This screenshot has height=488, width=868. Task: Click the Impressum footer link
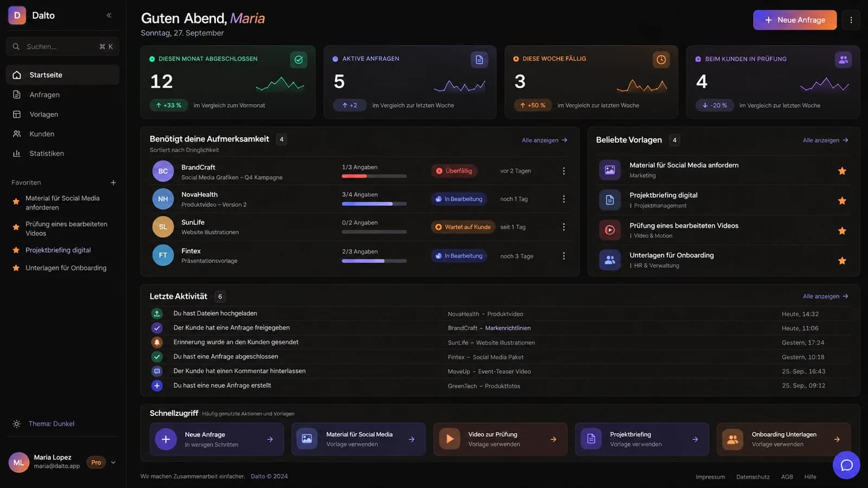point(710,477)
